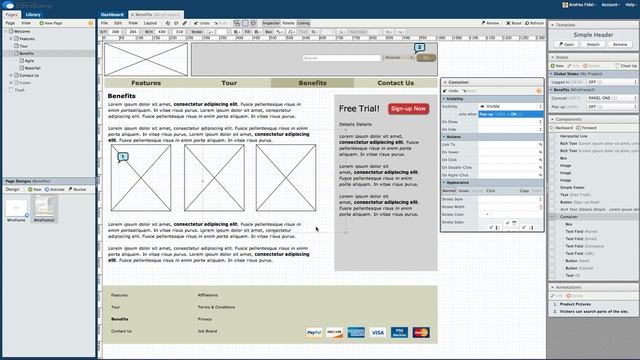Toggle the left stroke side checkbox

click(491, 227)
